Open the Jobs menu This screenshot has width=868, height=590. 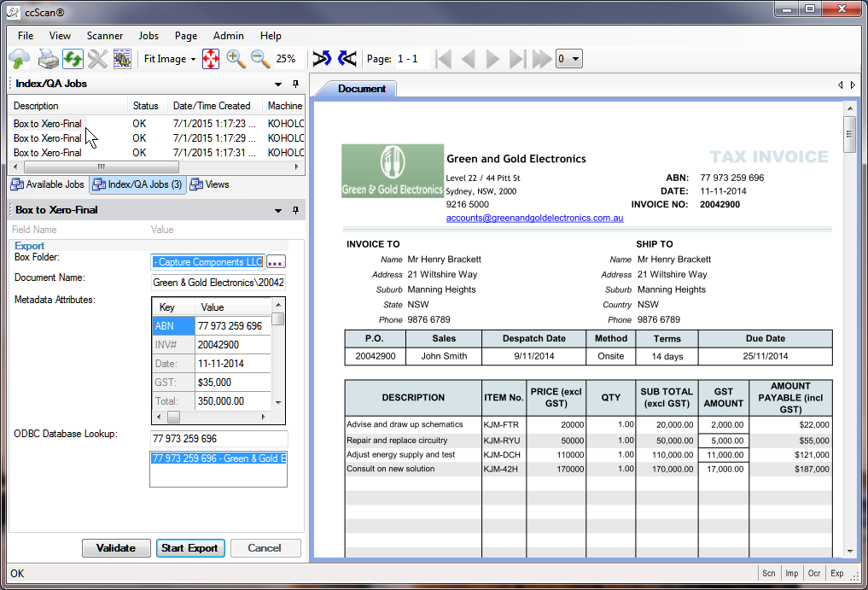[149, 36]
